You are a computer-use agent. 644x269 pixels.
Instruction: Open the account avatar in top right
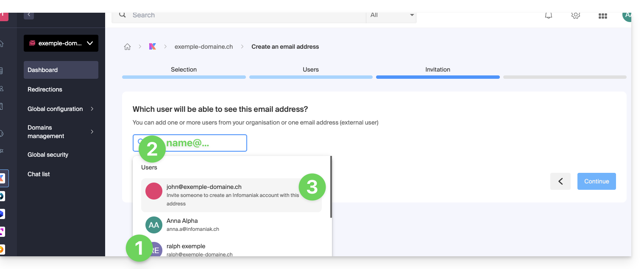pyautogui.click(x=627, y=16)
